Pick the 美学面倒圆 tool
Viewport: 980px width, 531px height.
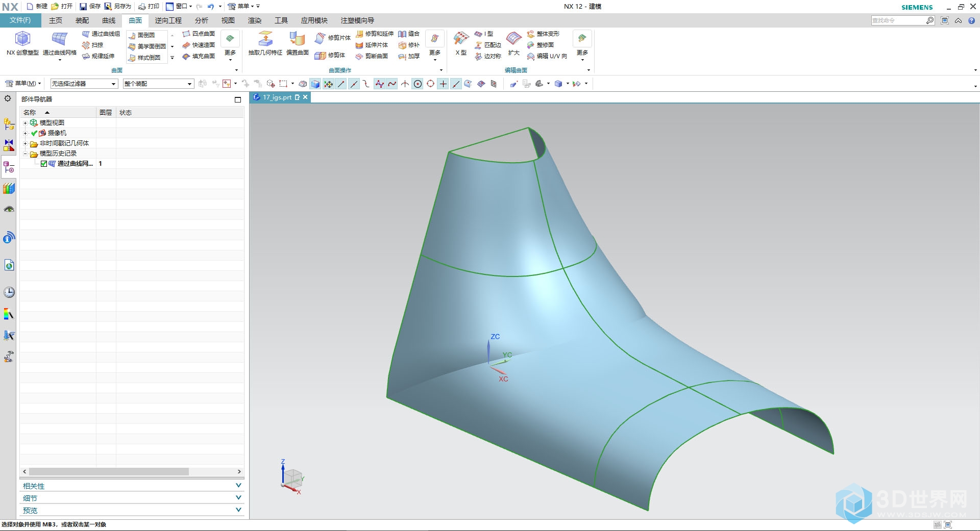click(x=147, y=46)
